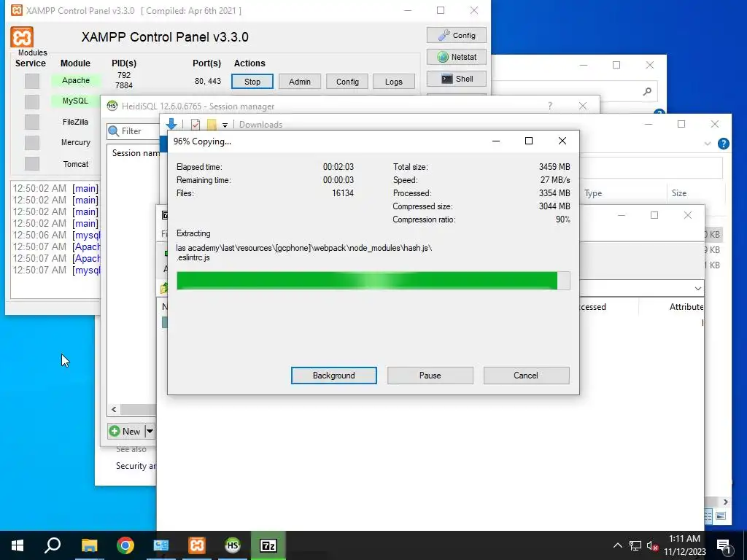Click the XAMPP logo in control panel
Viewport: 747px width, 560px height.
(22, 37)
